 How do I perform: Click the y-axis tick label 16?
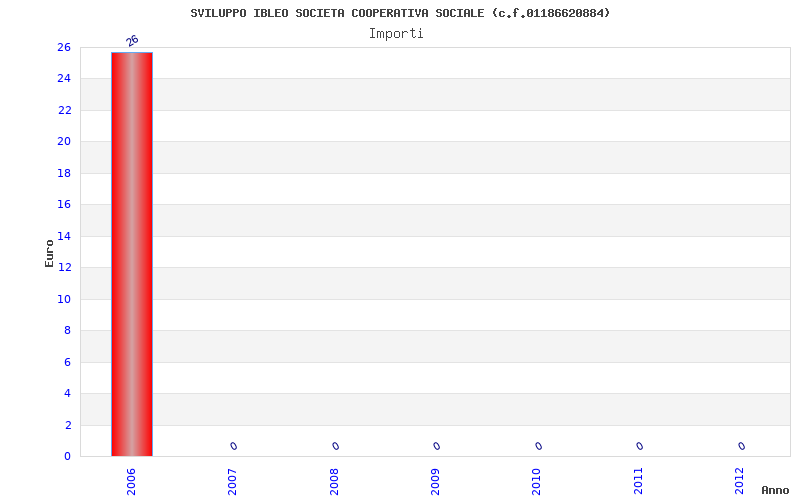pyautogui.click(x=64, y=205)
